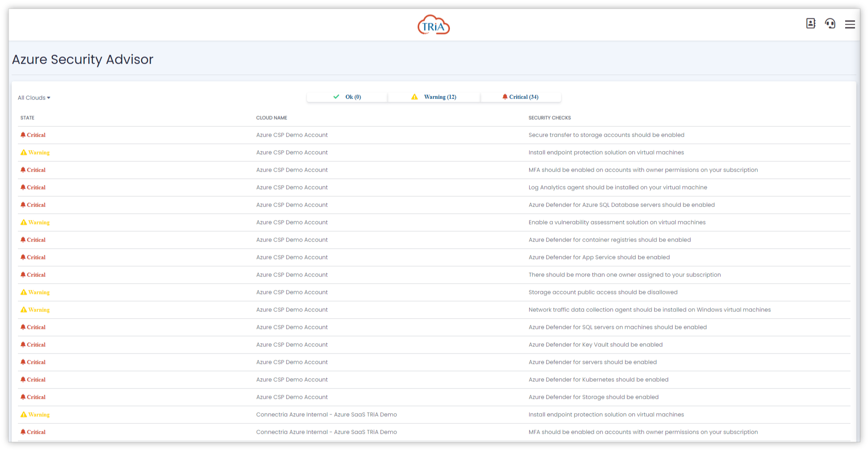Screen dimensions: 868x453
Task: Click bell icon in App Service row
Action: pos(23,257)
